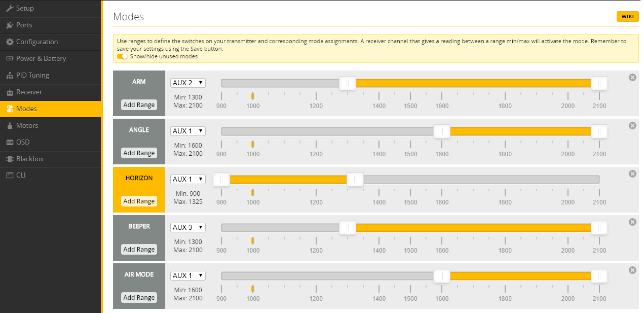The width and height of the screenshot is (644, 313).
Task: Open the WIKI help button
Action: point(627,17)
